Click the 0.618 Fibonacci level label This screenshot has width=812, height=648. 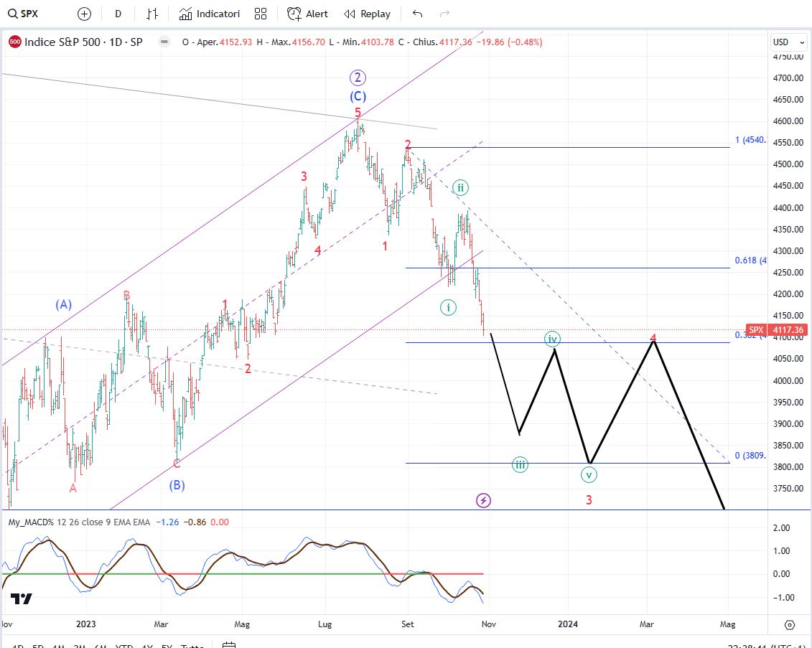[x=750, y=260]
